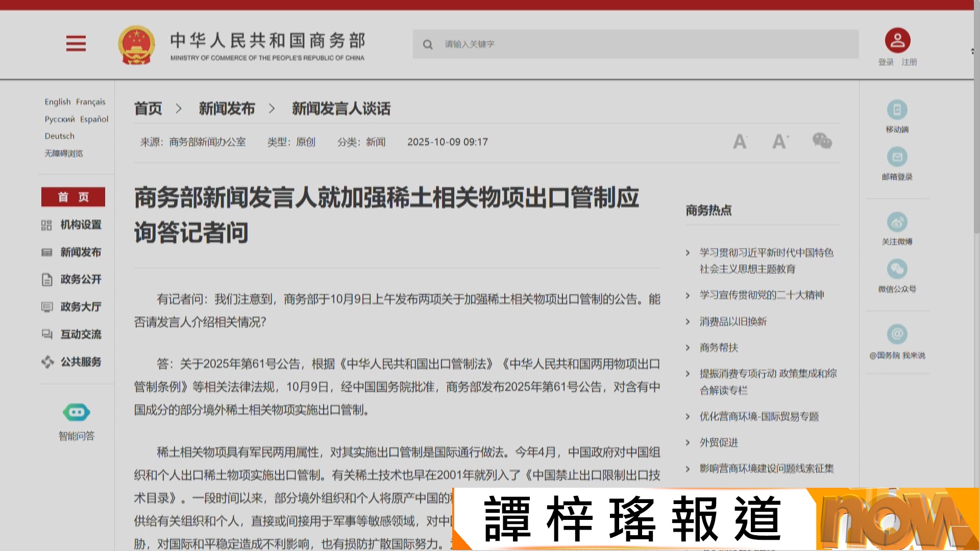Screen dimensions: 980x551
Task: Expand the 外贸促进 topic chevron
Action: click(689, 443)
